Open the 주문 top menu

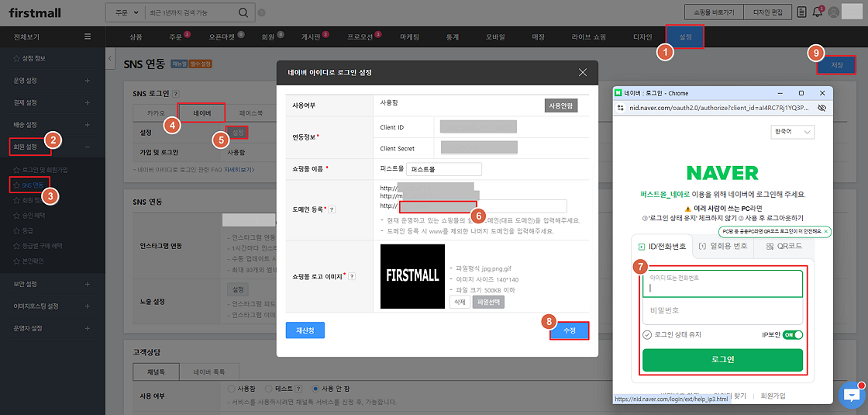tap(176, 37)
